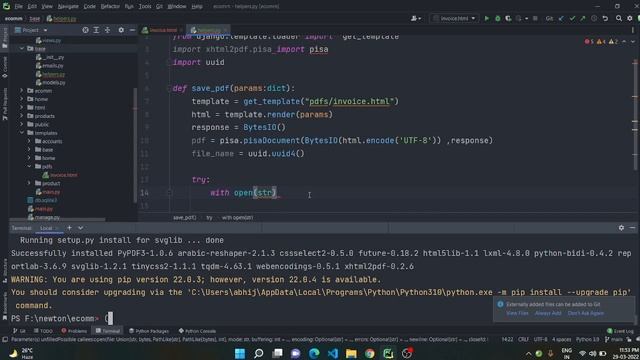Click the UTF-8 encoding in status bar
Image resolution: width=640 pixels, height=360 pixels.
(x=540, y=340)
